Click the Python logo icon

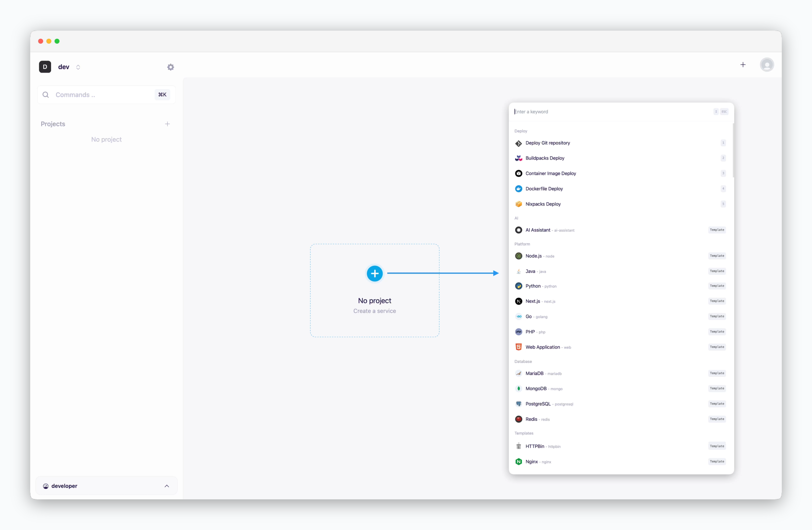point(518,286)
